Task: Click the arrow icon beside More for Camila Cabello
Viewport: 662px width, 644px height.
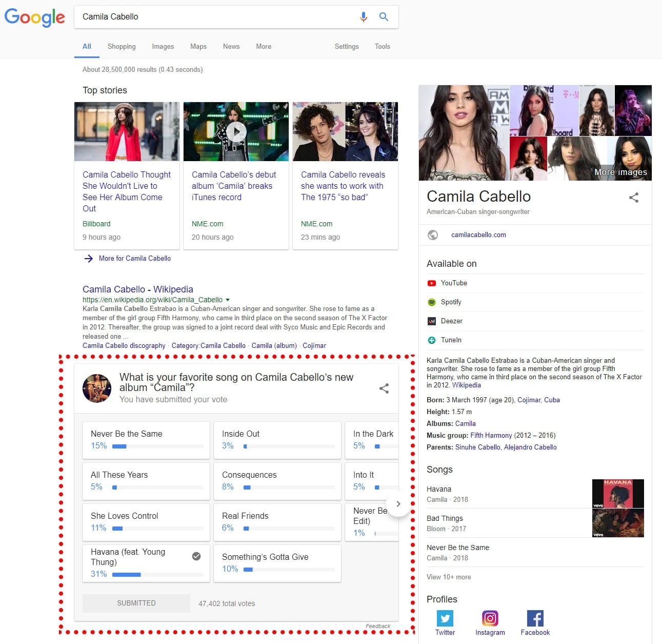Action: pos(89,259)
